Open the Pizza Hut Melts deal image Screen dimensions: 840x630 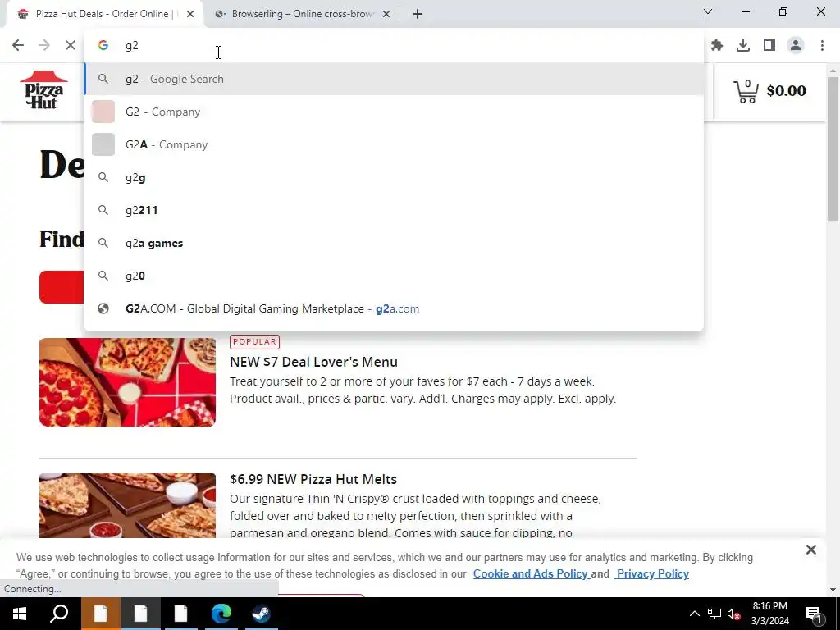point(127,504)
